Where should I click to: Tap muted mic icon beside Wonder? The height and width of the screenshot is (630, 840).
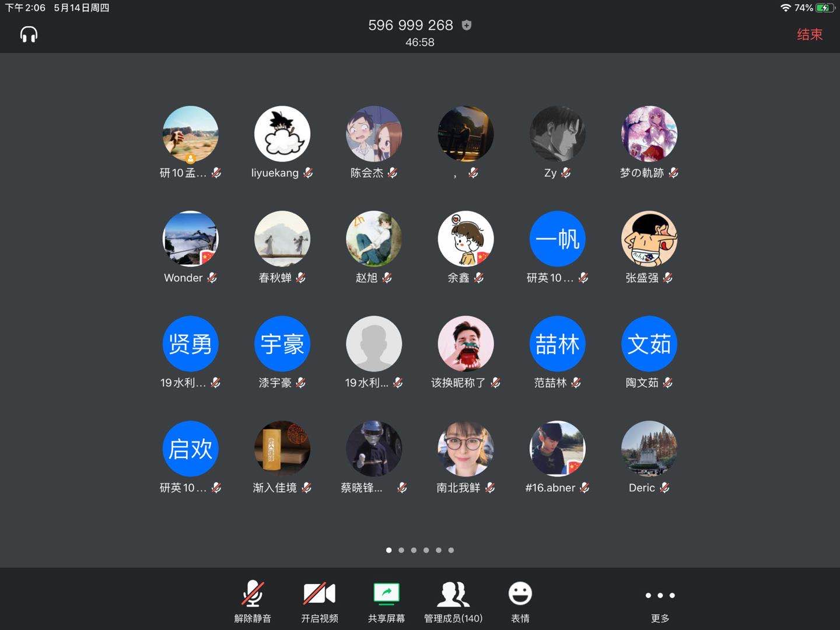212,278
